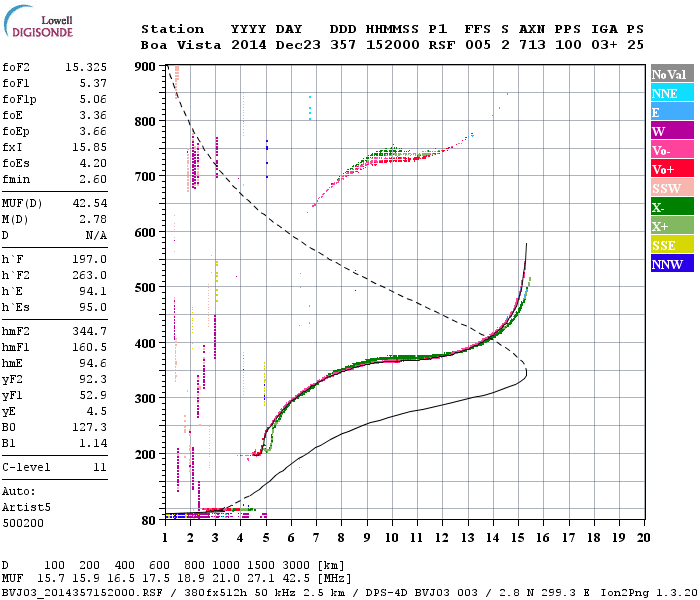Image resolution: width=700 pixels, height=600 pixels.
Task: Select the foEs value 4.20
Action: [x=93, y=164]
